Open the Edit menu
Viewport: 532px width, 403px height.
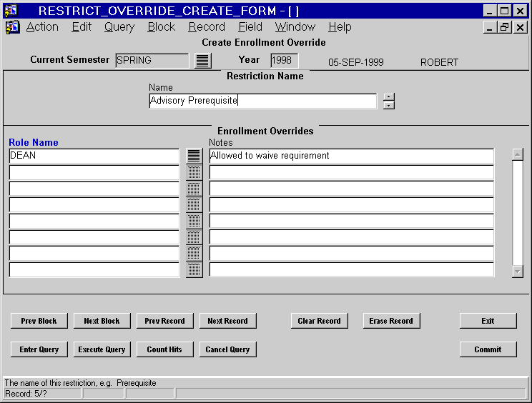point(82,26)
